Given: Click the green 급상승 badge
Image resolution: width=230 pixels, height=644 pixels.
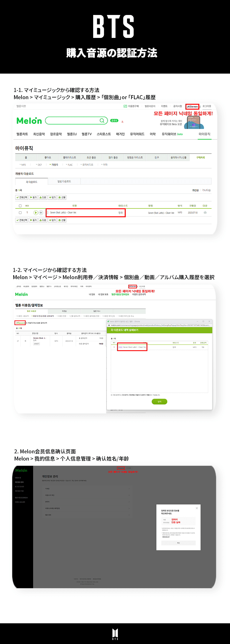Looking at the screenshot, I should pos(114,120).
